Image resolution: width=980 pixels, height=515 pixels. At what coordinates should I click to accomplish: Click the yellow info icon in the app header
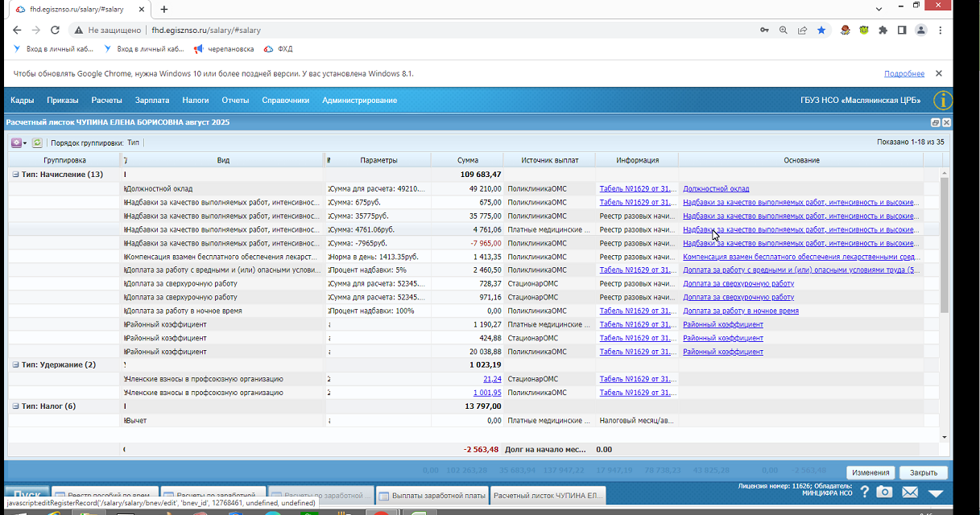click(942, 101)
